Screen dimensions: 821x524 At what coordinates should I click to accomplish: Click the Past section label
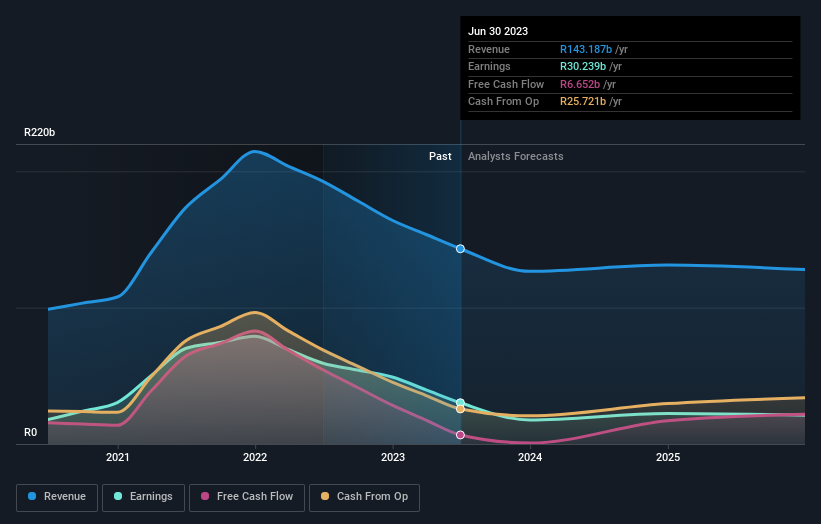tap(440, 157)
